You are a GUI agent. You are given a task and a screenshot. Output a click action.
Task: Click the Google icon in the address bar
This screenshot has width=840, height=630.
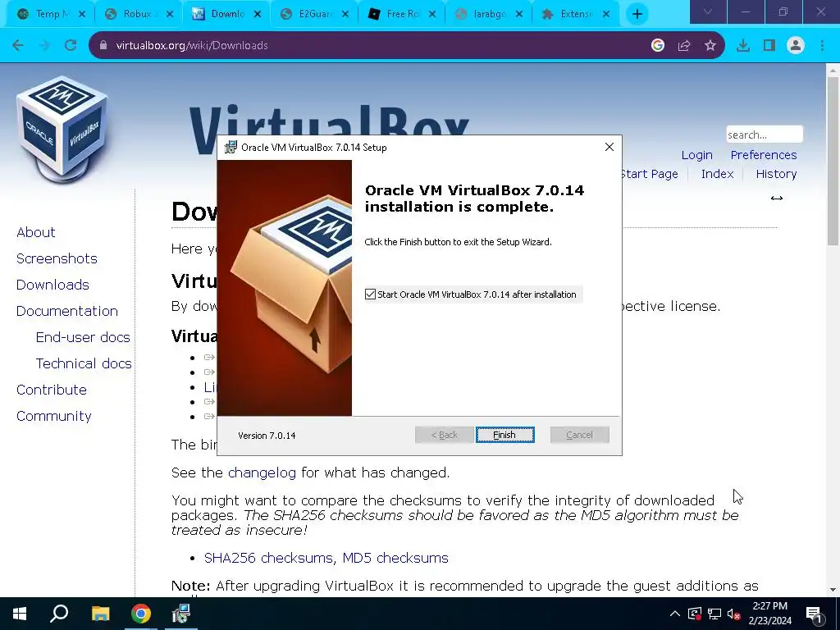(657, 46)
